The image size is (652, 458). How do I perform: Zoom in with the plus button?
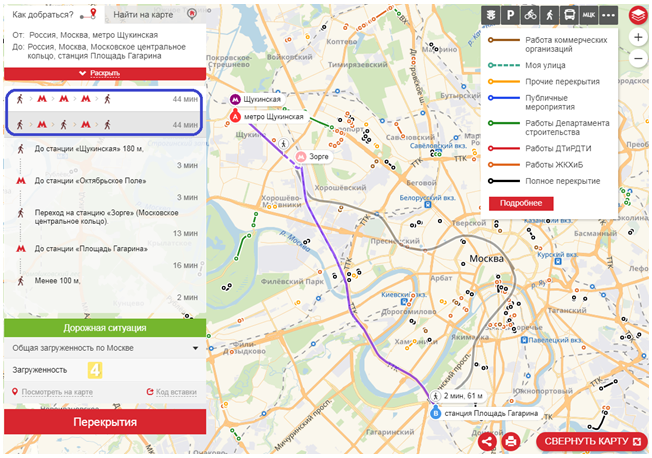(638, 37)
